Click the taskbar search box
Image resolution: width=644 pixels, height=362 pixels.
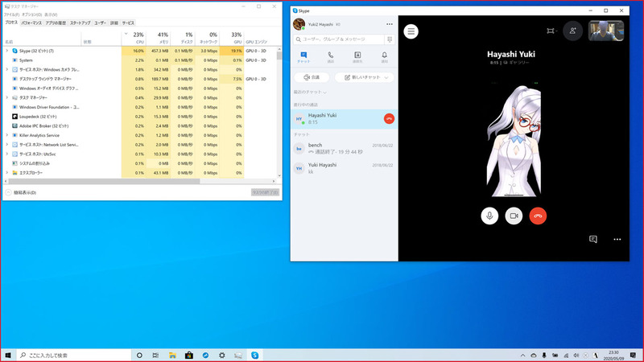point(73,355)
